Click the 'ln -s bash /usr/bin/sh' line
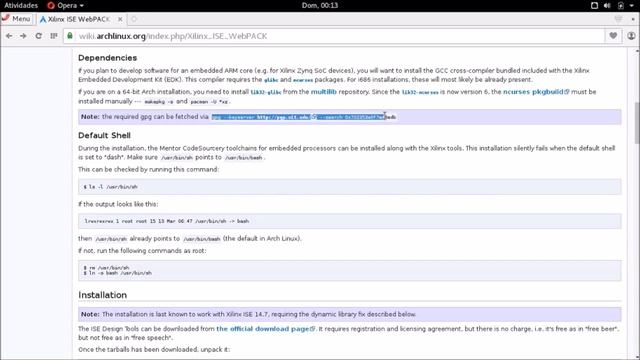The height and width of the screenshot is (360, 640). tap(118, 273)
